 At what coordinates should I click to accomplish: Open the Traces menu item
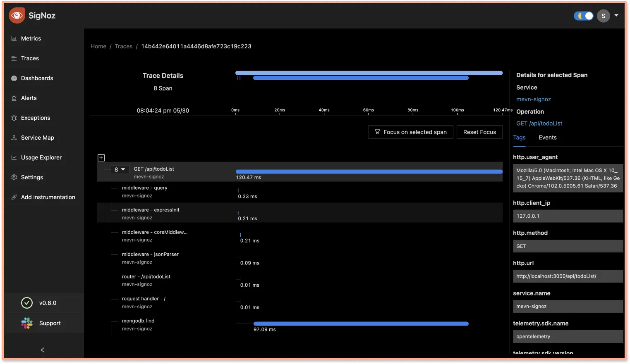30,58
